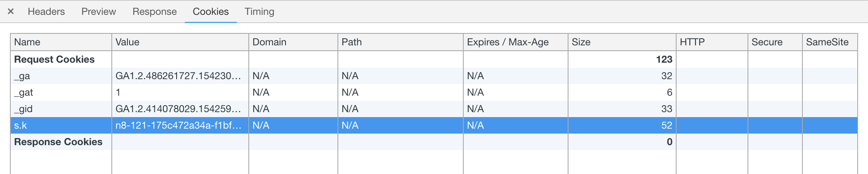The width and height of the screenshot is (868, 174).
Task: Click the SameSite column header
Action: pyautogui.click(x=830, y=42)
